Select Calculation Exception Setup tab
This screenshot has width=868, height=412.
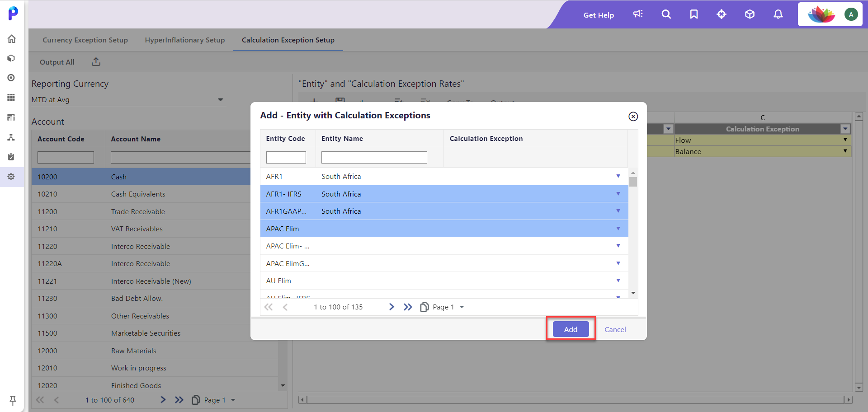288,40
